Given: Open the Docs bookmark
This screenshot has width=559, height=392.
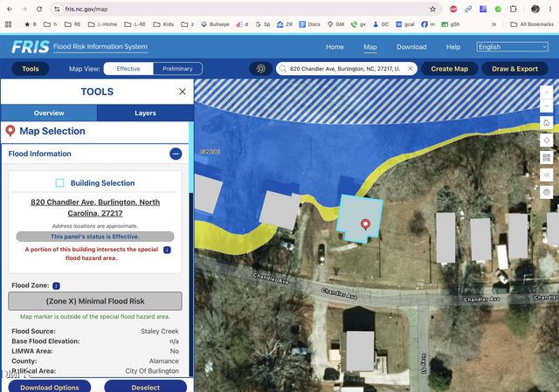Looking at the screenshot, I should (x=309, y=24).
